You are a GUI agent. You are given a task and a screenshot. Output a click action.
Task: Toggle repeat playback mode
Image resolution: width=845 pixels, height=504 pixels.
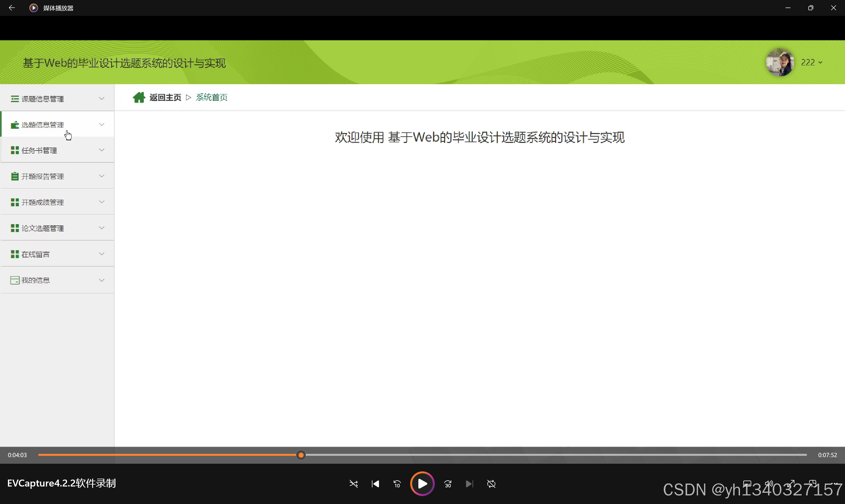tap(491, 484)
